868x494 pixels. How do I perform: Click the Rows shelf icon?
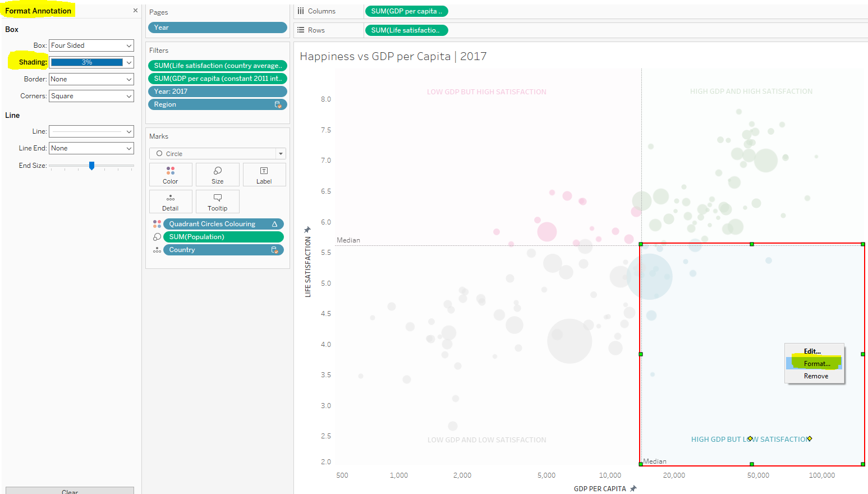pos(302,30)
